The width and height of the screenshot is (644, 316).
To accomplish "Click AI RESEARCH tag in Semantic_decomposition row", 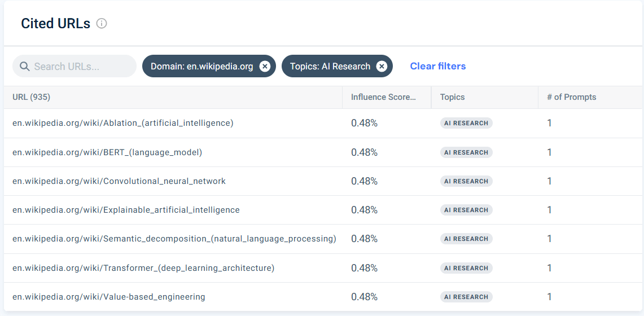I will coord(466,239).
